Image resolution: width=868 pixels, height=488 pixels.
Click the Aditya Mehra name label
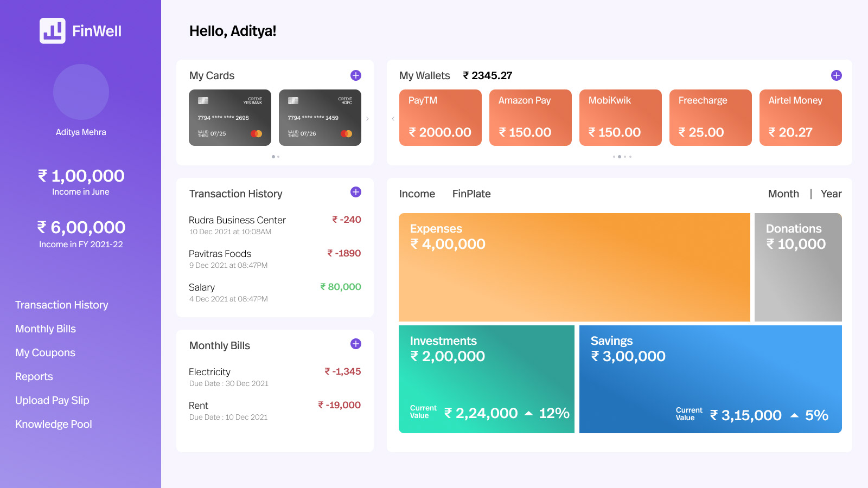coord(81,132)
